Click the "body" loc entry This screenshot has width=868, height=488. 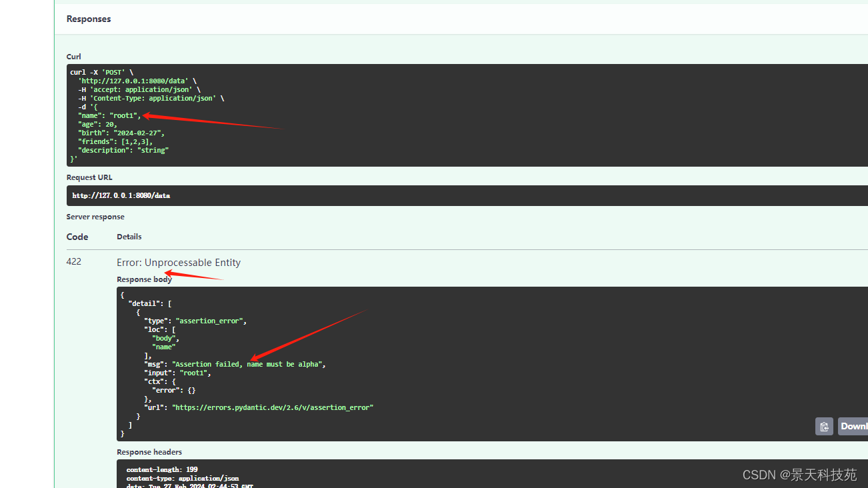(x=166, y=338)
